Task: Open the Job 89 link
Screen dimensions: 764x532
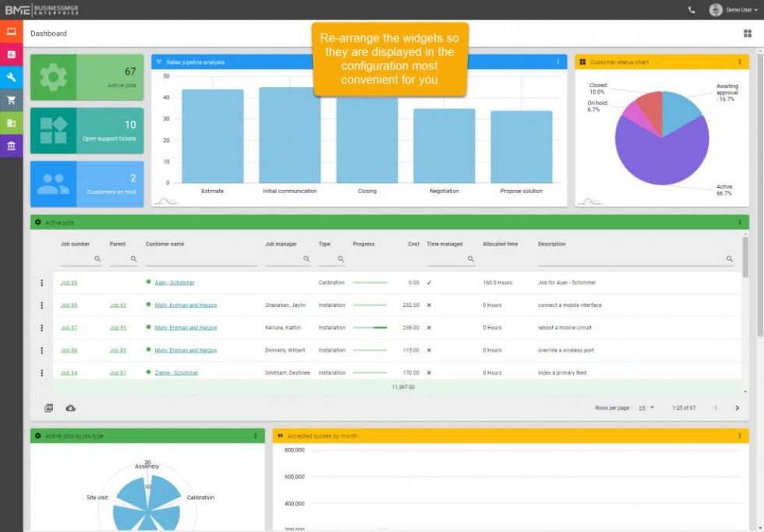Action: (x=69, y=283)
